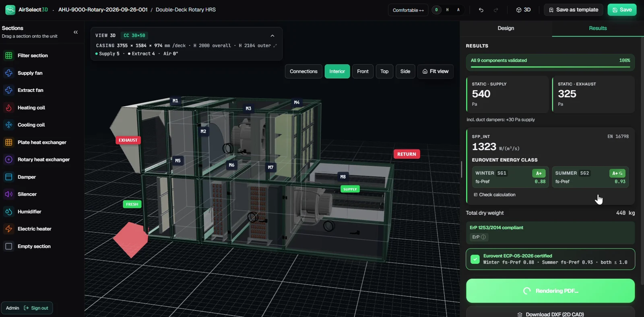Switch to the Design tab
The height and width of the screenshot is (317, 644).
click(506, 28)
